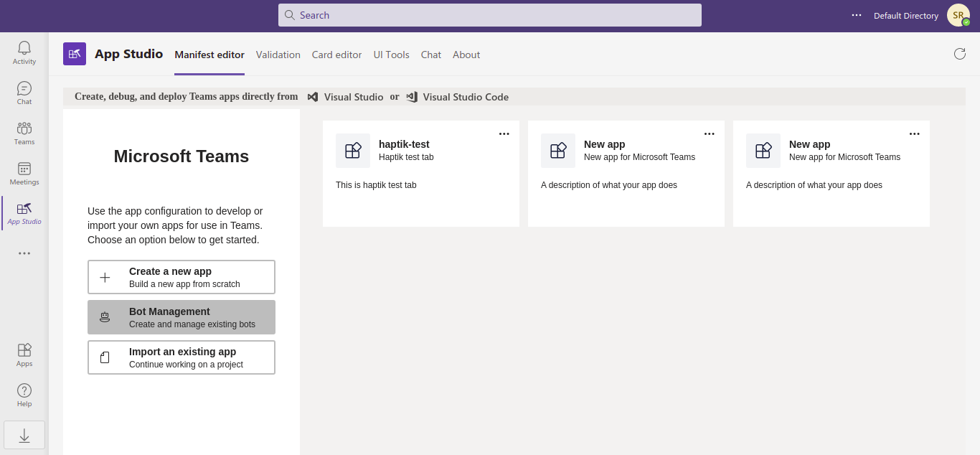The image size is (980, 455).
Task: Open options menu on rightmost New app card
Action: [915, 133]
